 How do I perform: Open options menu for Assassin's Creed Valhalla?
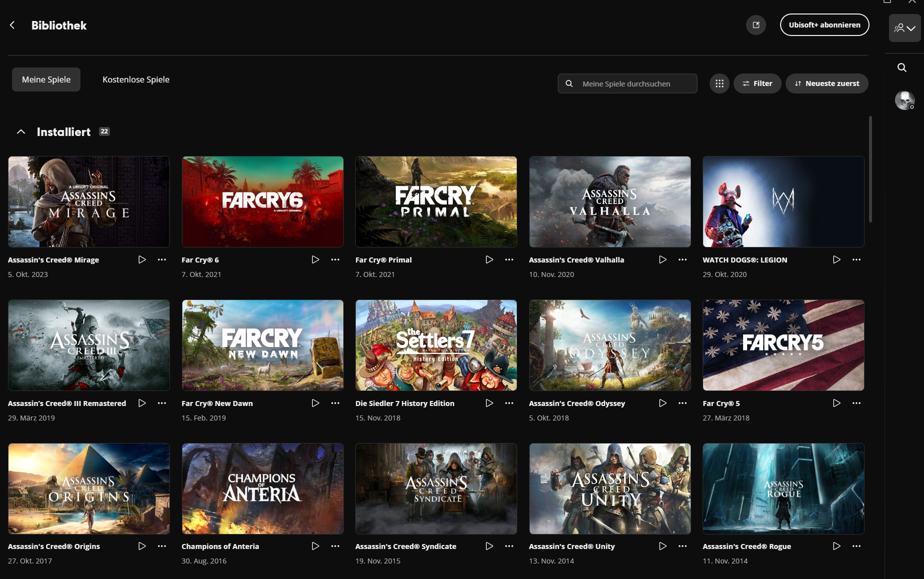click(x=683, y=259)
